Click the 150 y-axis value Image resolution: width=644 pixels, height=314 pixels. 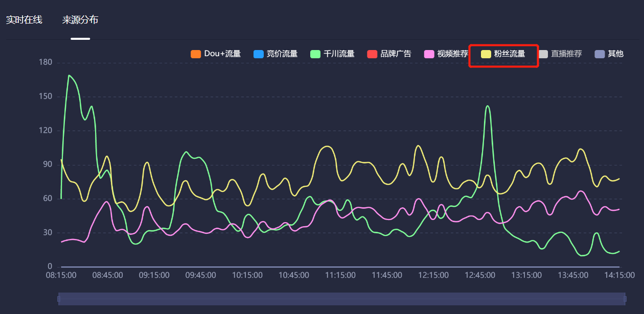46,96
